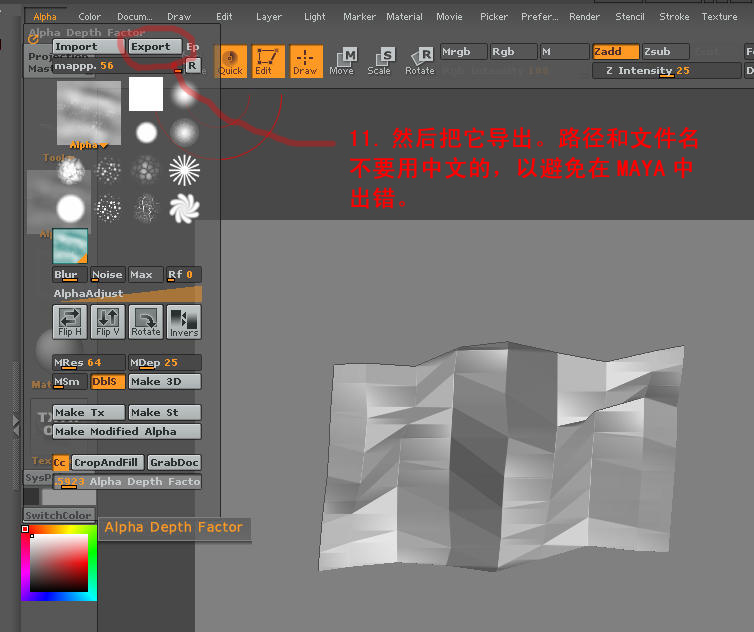
Task: Select the Scale tool icon
Action: click(379, 62)
